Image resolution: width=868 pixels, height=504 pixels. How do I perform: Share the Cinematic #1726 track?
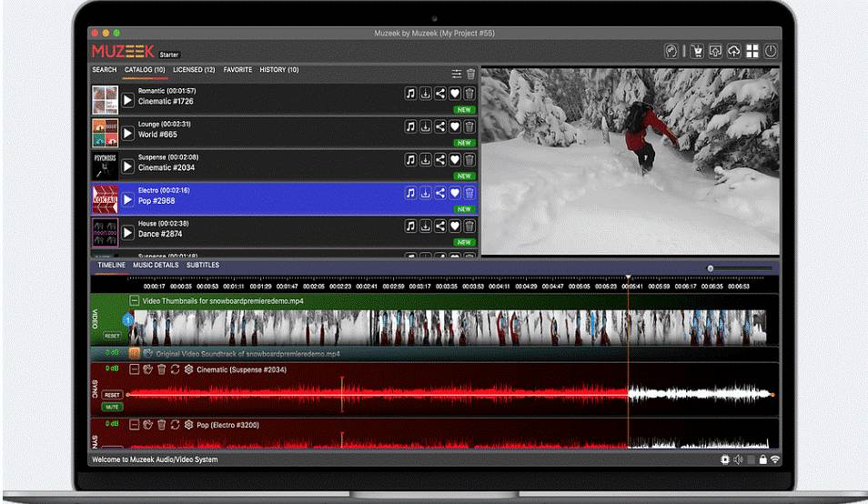(440, 94)
